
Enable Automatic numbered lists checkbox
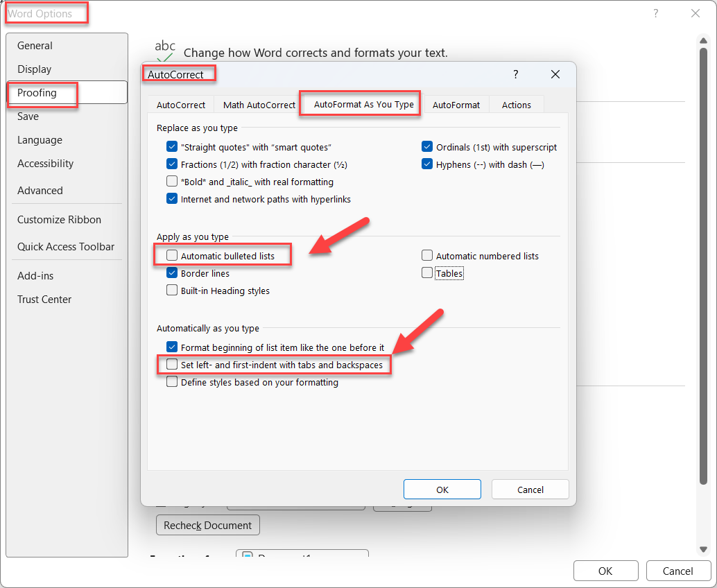[x=427, y=256]
